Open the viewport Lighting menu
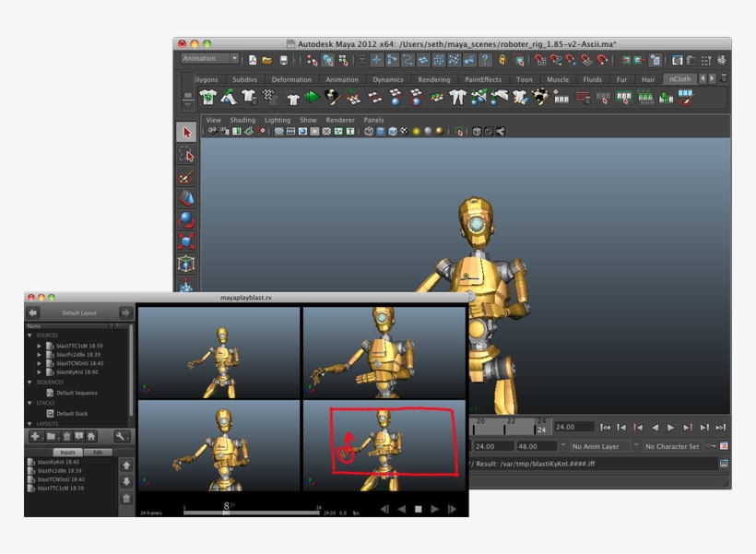The height and width of the screenshot is (554, 756). 278,120
